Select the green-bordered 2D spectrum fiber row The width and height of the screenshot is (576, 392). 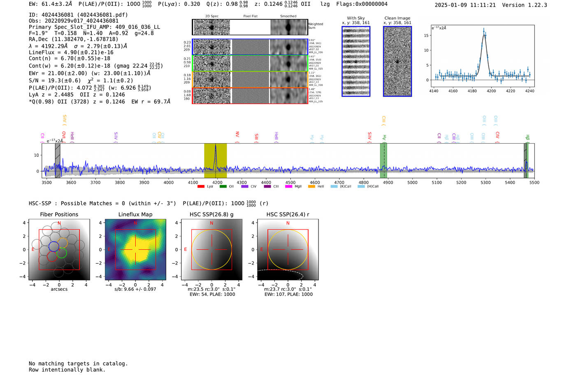[250, 63]
